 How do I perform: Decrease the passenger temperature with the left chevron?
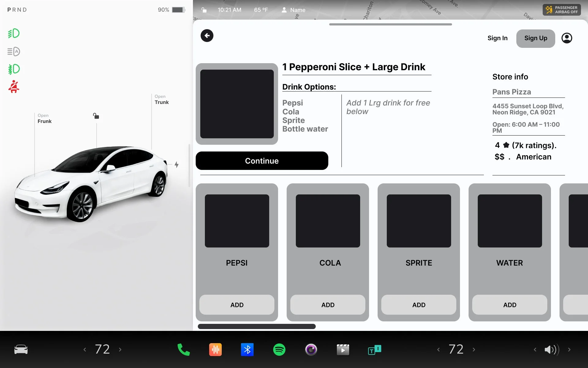pos(438,350)
